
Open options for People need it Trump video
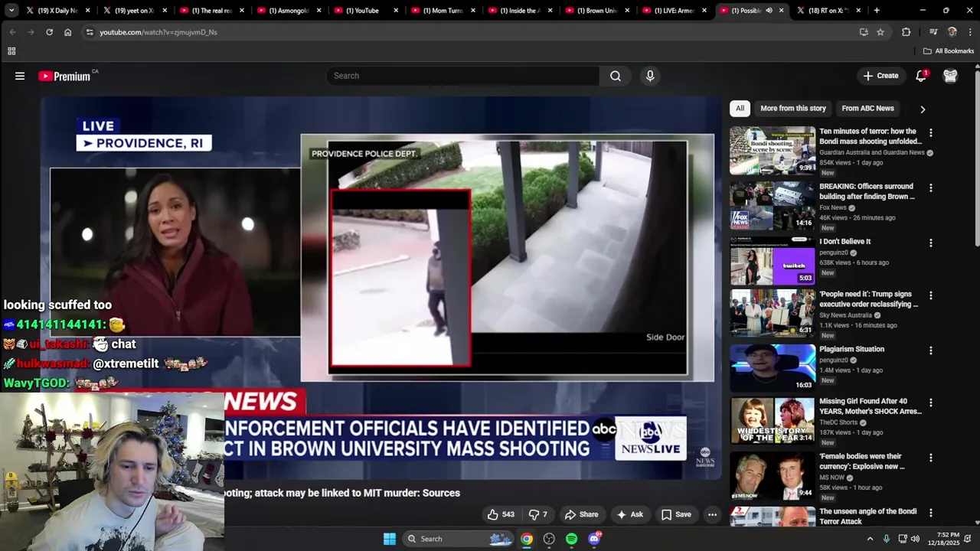930,295
